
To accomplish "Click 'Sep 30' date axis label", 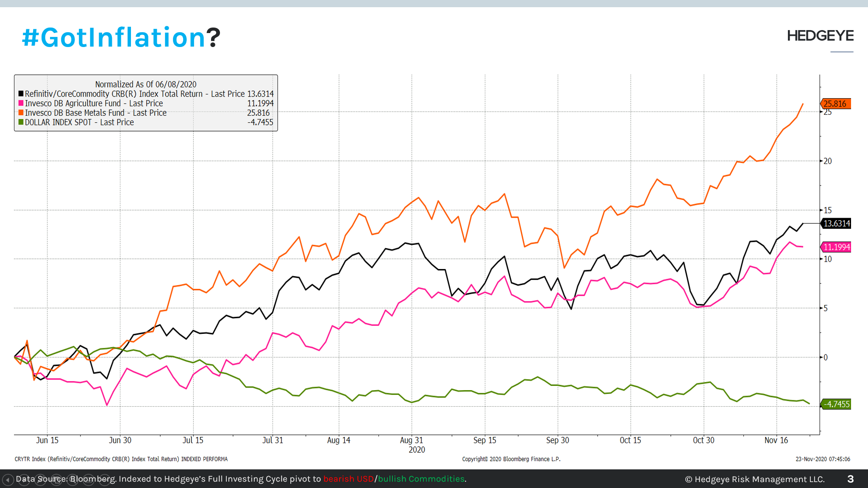I will tap(557, 440).
